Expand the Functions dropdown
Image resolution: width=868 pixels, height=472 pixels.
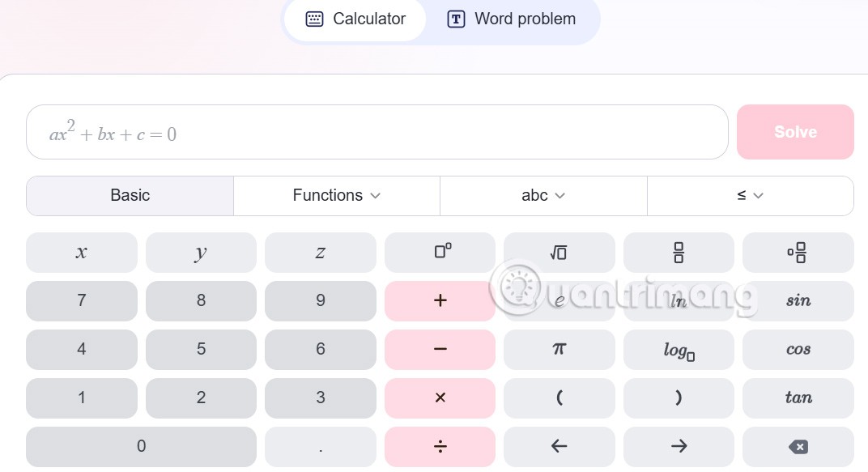pyautogui.click(x=337, y=195)
